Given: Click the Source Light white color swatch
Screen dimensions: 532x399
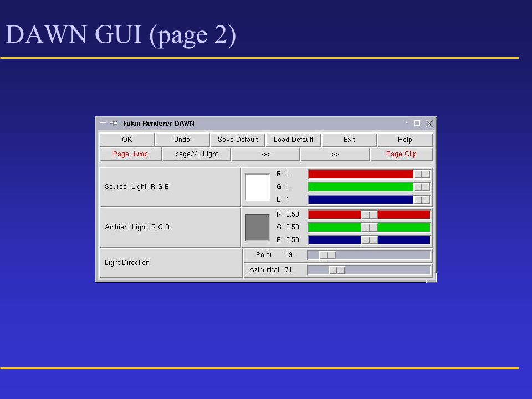Looking at the screenshot, I should click(258, 187).
